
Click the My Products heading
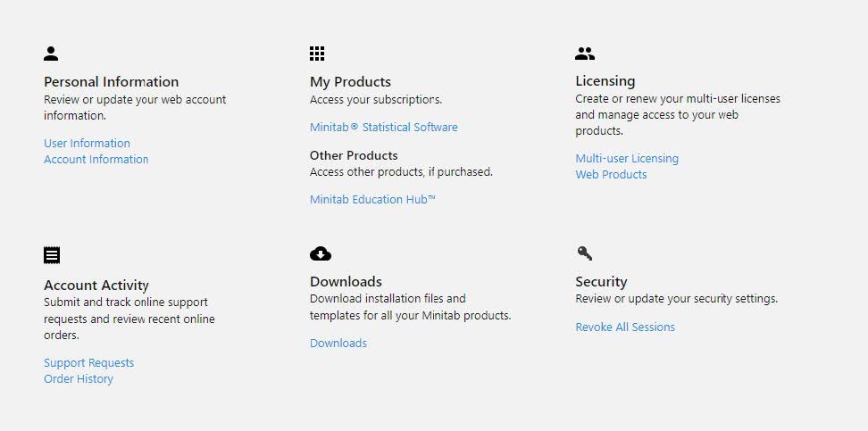coord(350,82)
